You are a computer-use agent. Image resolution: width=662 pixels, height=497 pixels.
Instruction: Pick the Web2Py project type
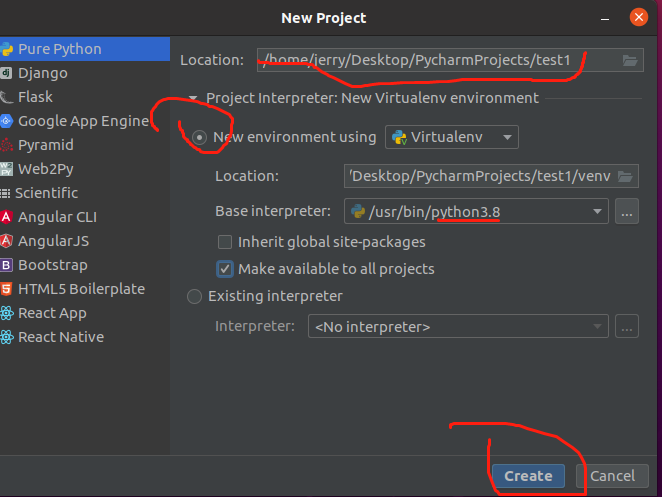(x=84, y=169)
